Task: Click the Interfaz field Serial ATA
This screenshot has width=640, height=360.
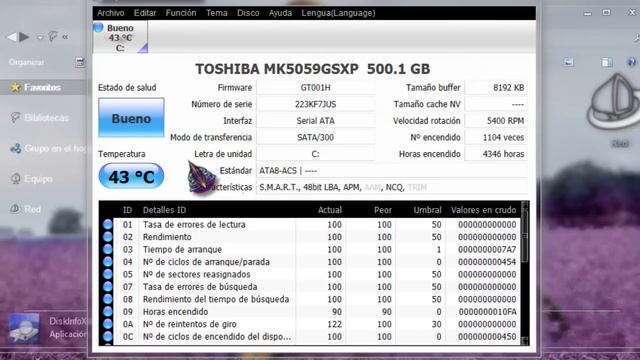Action: pos(316,121)
